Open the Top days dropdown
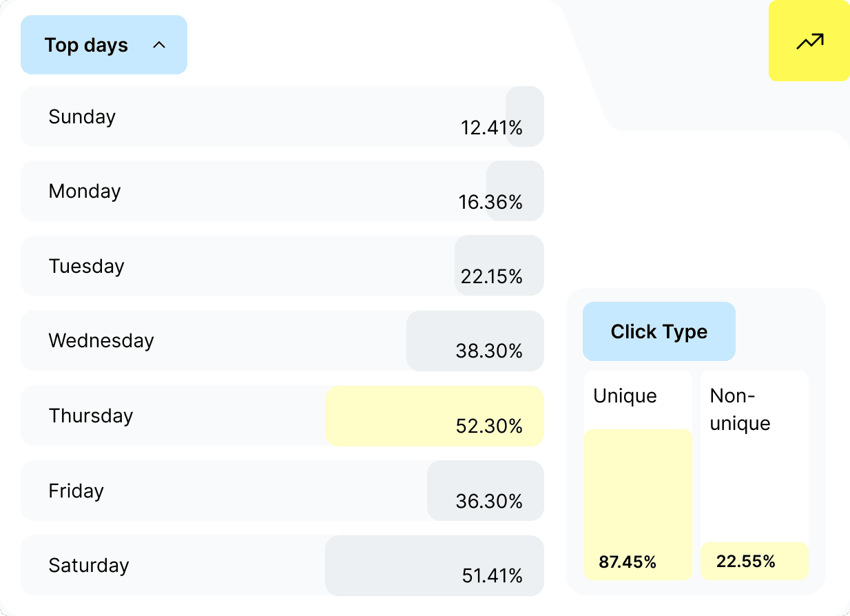The width and height of the screenshot is (850, 616). (103, 45)
